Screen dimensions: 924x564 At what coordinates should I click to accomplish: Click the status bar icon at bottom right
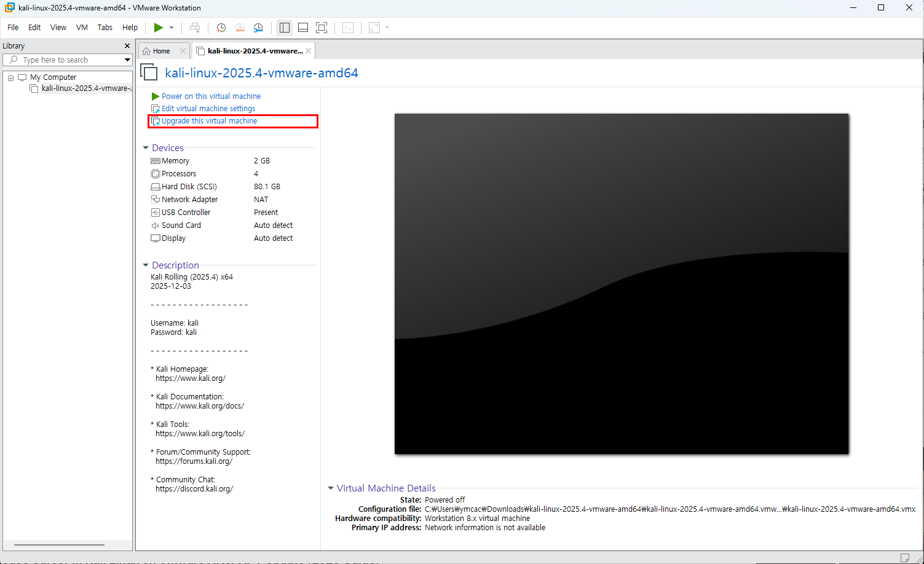(x=905, y=558)
